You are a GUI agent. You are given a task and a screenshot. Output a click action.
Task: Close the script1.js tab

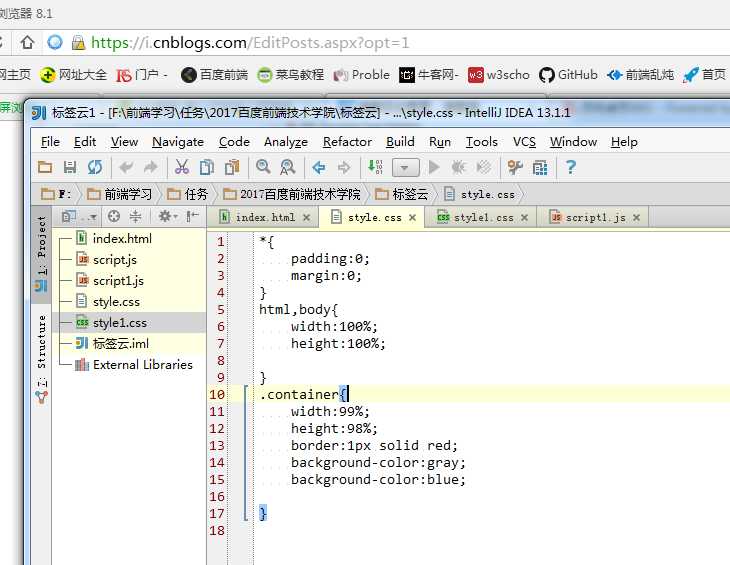click(x=636, y=217)
